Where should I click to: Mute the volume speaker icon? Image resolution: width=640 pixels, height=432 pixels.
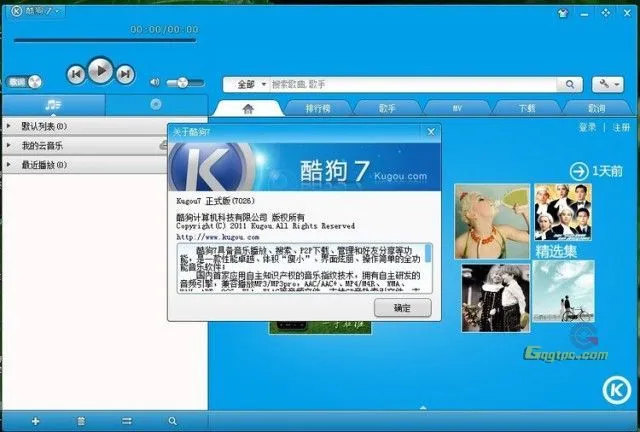[x=154, y=82]
